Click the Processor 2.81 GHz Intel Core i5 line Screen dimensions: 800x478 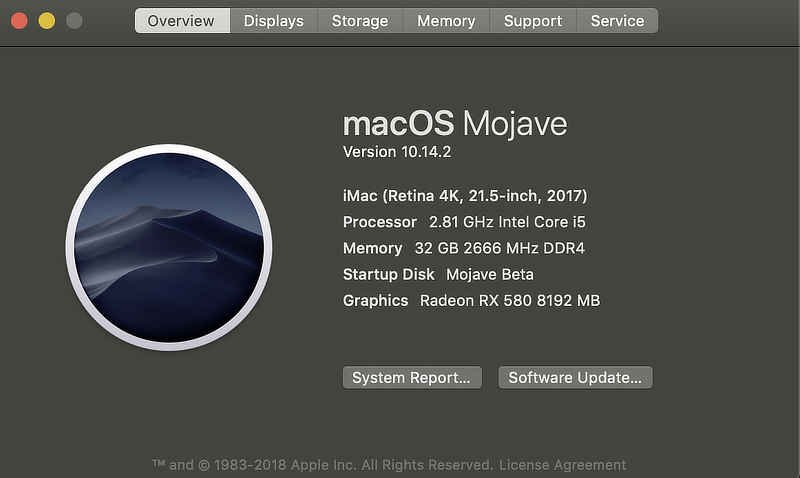pyautogui.click(x=464, y=222)
